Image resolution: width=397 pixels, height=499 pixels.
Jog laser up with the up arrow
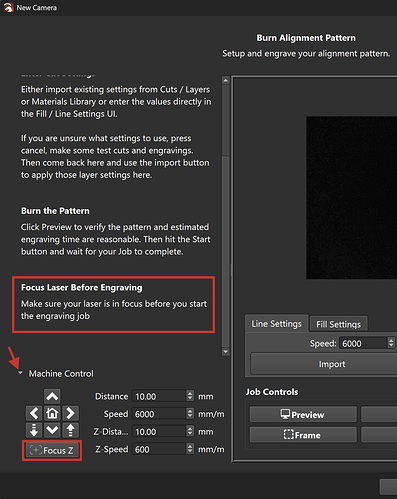click(52, 396)
